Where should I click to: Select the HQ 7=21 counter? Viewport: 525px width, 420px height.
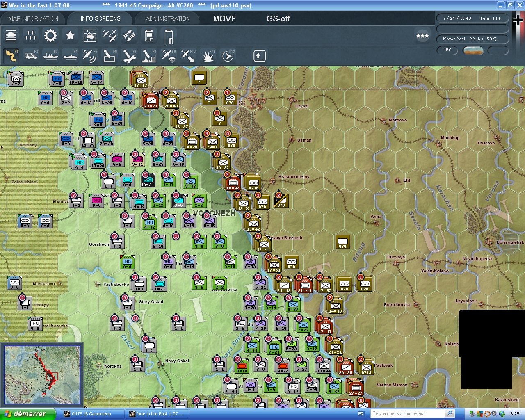coord(274,347)
